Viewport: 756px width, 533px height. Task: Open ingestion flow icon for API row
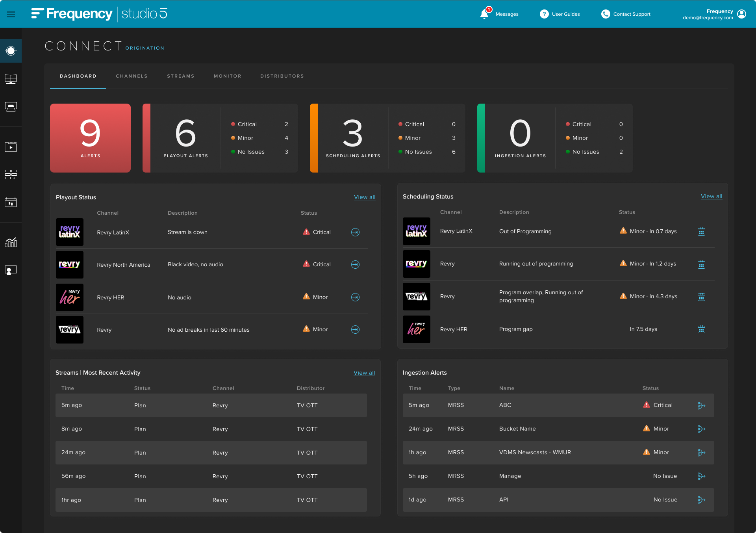click(x=701, y=500)
